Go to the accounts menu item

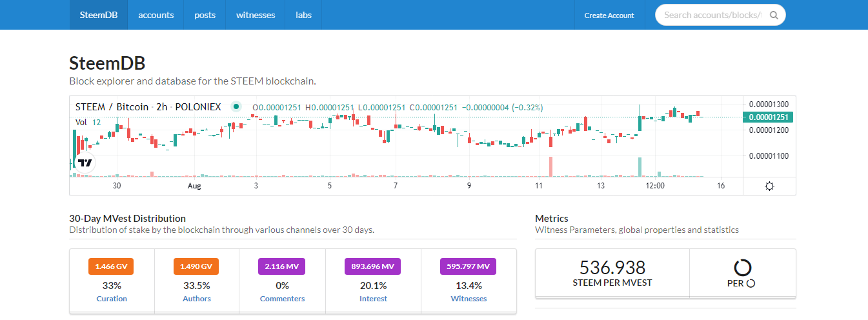[x=156, y=15]
